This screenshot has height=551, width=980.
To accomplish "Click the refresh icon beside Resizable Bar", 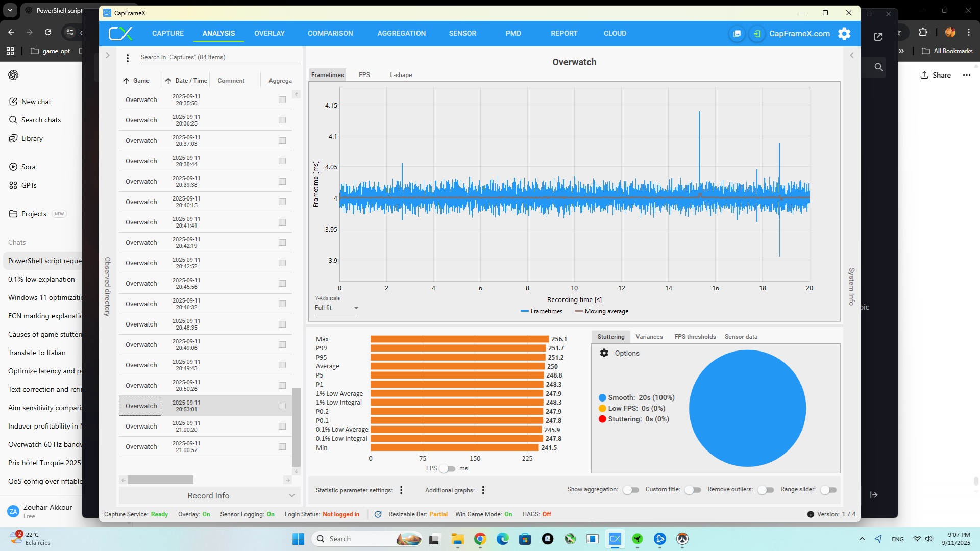I will click(378, 514).
